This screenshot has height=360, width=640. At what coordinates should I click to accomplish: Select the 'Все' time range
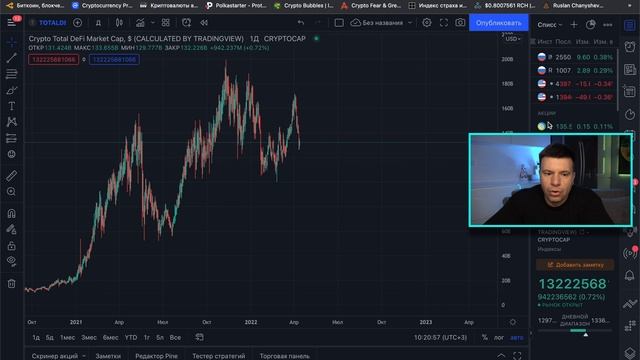175,338
